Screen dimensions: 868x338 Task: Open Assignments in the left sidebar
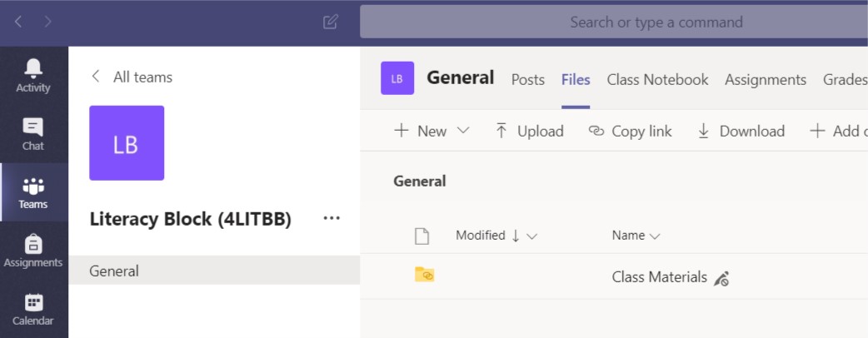tap(33, 250)
